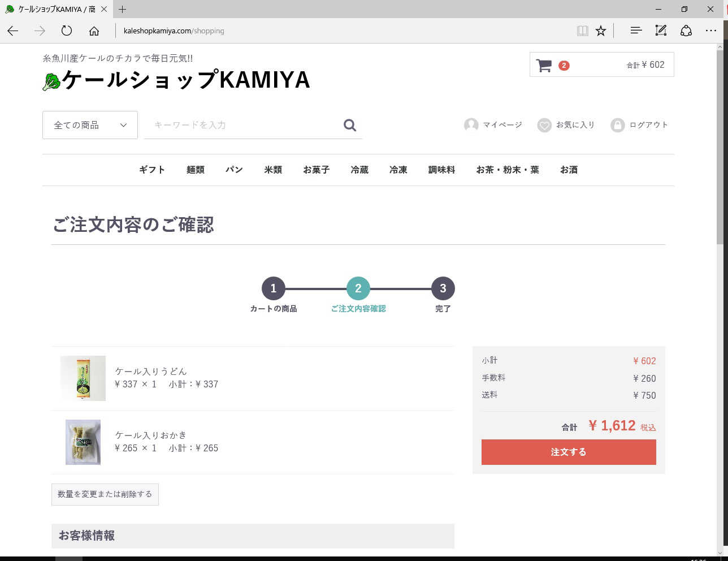This screenshot has width=728, height=561.
Task: Open the reading view book icon
Action: [582, 31]
